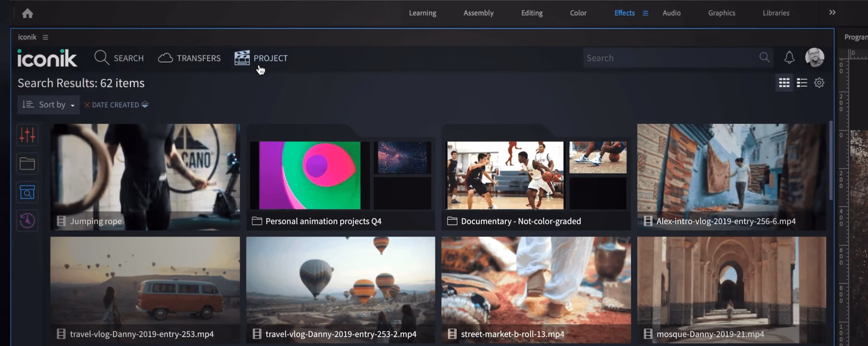The image size is (868, 346).
Task: Switch to the Audio workspace
Action: (x=671, y=13)
